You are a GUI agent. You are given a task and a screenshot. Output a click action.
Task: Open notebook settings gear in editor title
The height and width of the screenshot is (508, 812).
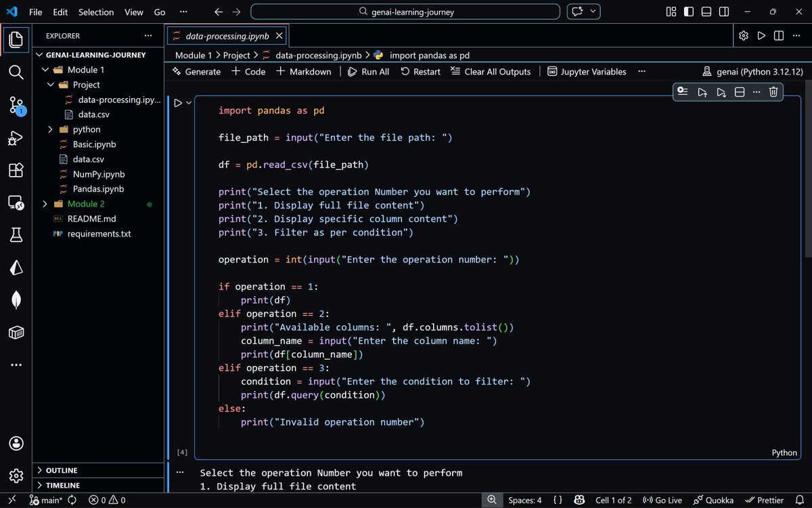point(744,35)
